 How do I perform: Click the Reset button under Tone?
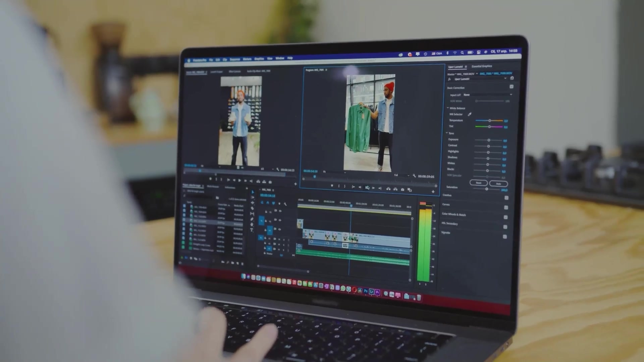tap(479, 183)
